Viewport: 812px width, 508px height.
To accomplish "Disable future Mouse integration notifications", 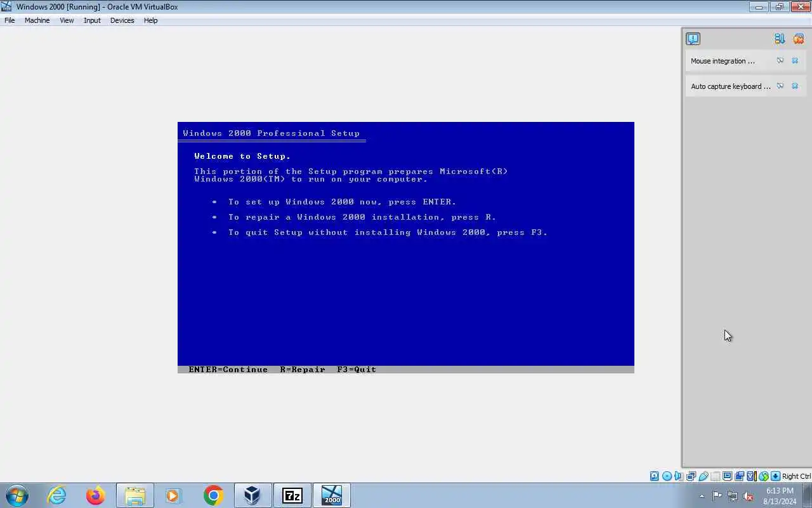I will [780, 61].
